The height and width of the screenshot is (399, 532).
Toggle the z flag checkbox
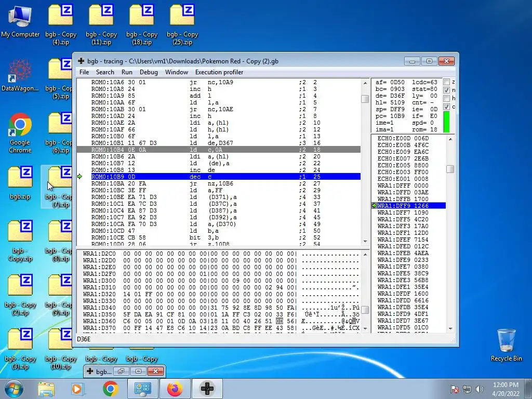(446, 82)
